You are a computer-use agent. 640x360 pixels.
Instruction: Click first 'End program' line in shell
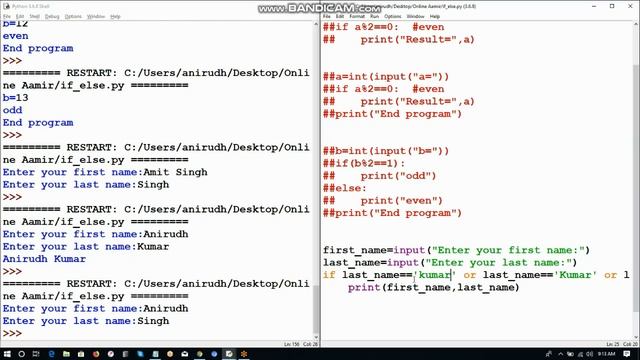click(x=38, y=48)
